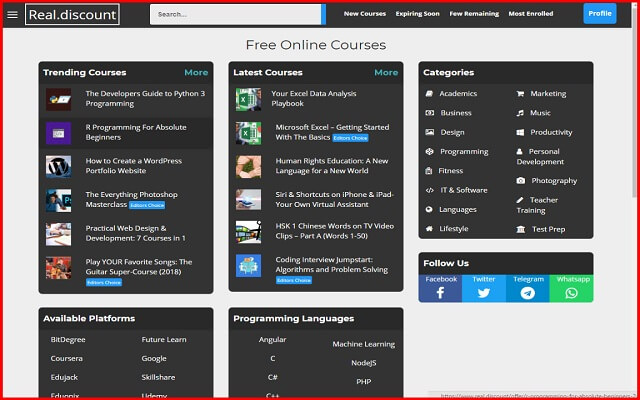The width and height of the screenshot is (640, 400).
Task: Click the Profile button
Action: [600, 14]
